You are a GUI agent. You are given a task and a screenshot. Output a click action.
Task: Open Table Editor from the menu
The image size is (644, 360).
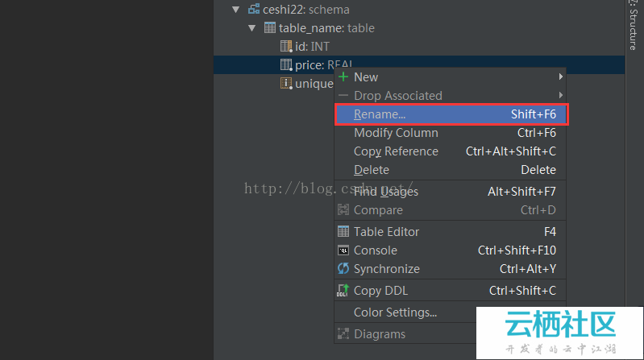450,232
